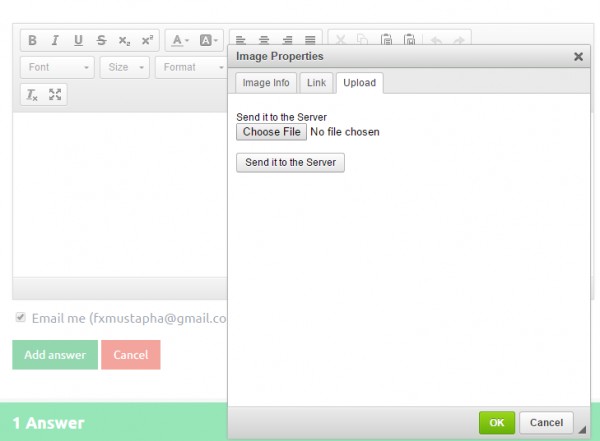Expand the Format dropdown

point(192,68)
